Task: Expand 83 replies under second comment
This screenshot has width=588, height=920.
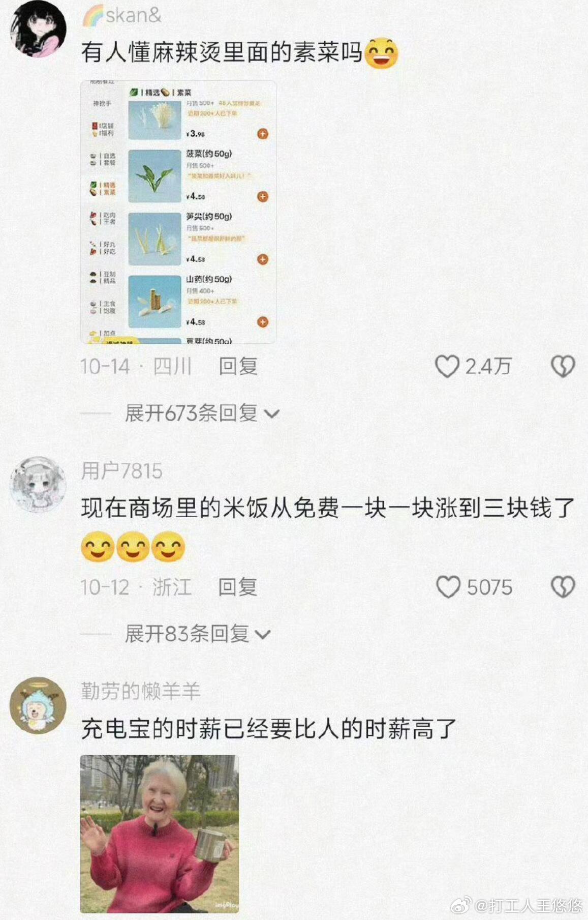Action: pos(198,634)
